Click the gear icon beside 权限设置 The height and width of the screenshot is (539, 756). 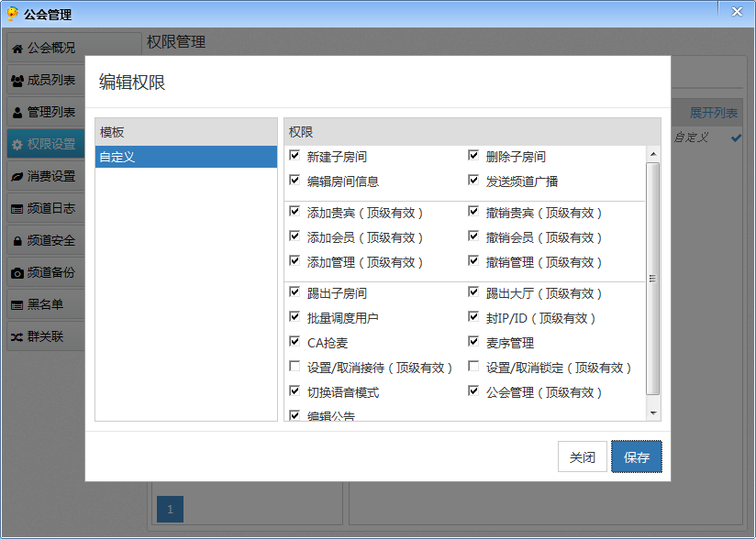click(17, 145)
